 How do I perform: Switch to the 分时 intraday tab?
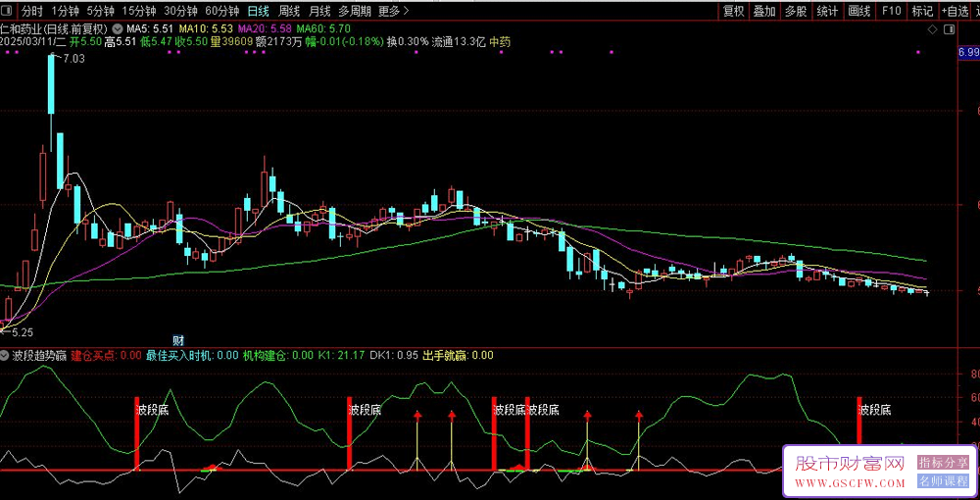(x=32, y=11)
